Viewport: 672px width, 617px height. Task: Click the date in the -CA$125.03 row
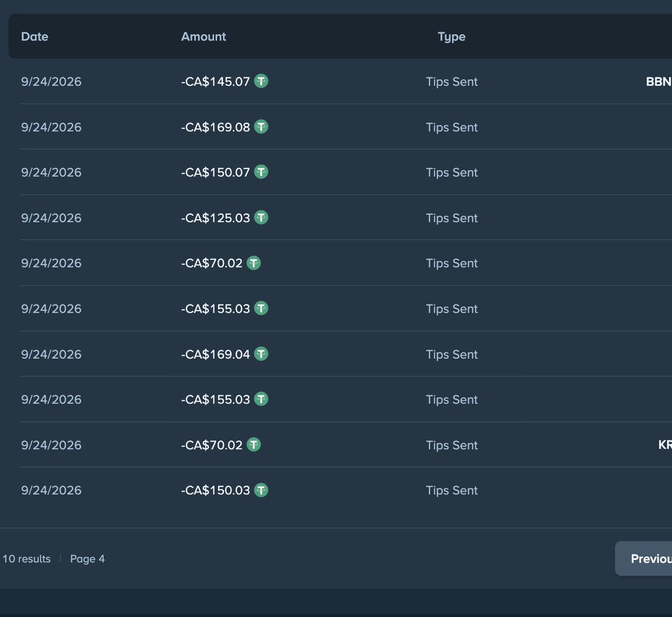(51, 217)
